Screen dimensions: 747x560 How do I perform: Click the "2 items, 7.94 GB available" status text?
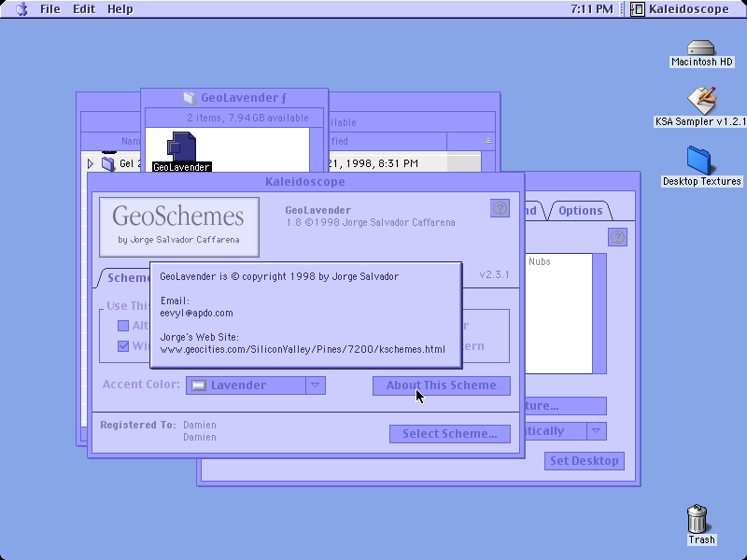247,118
